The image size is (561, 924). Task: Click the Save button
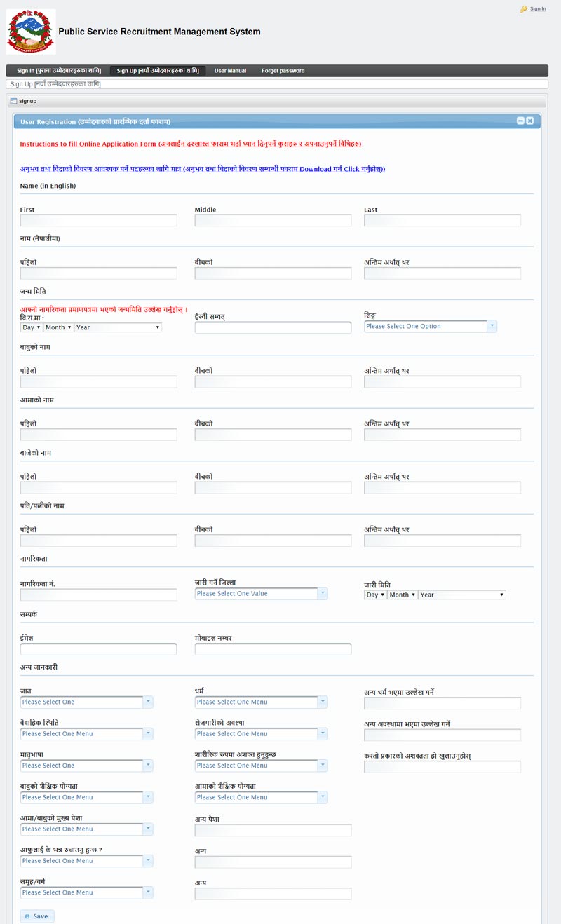coord(37,916)
